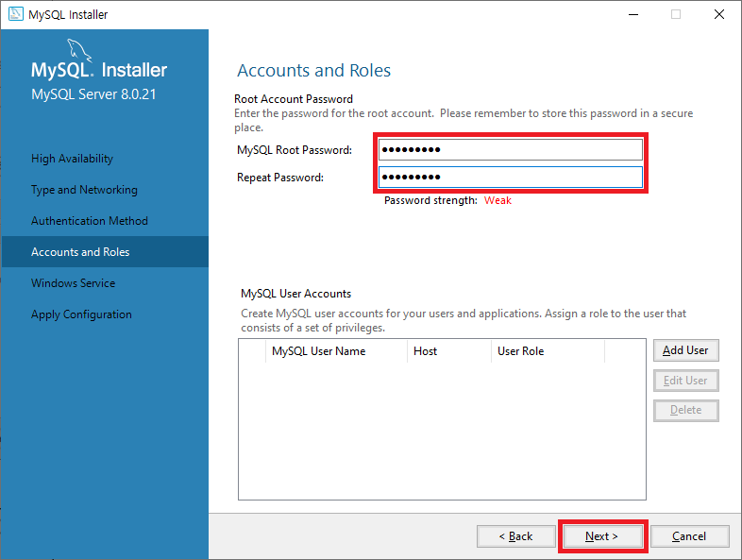The height and width of the screenshot is (560, 742).
Task: Click the Edit User button
Action: [x=685, y=381]
